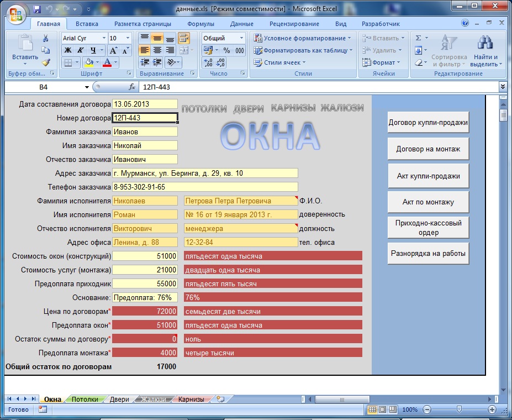
Task: Click the zoom slider handle
Action: click(x=459, y=409)
